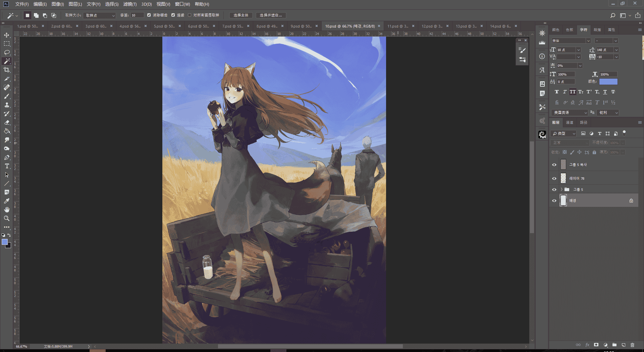Screen dimensions: 644x352
Task: Select the Rectangular Marquee tool
Action: (7, 44)
